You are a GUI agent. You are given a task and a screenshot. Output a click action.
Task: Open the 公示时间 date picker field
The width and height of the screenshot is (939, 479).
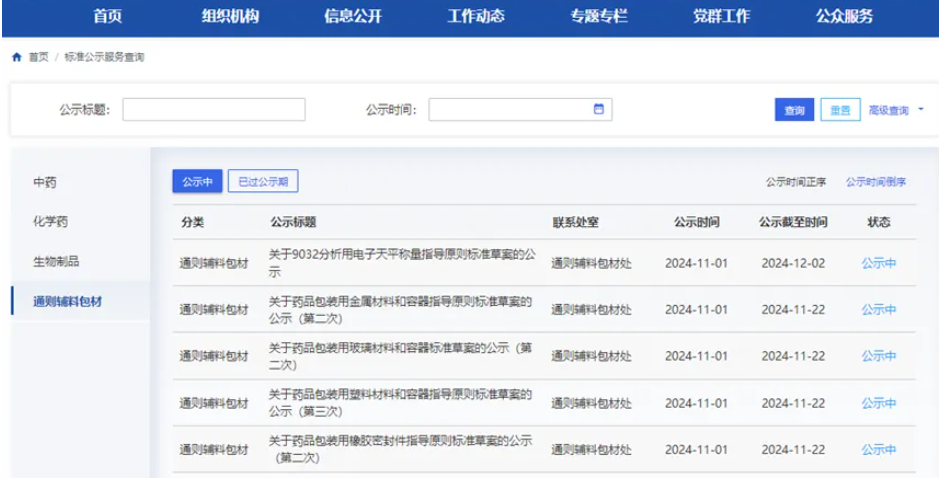(510, 110)
